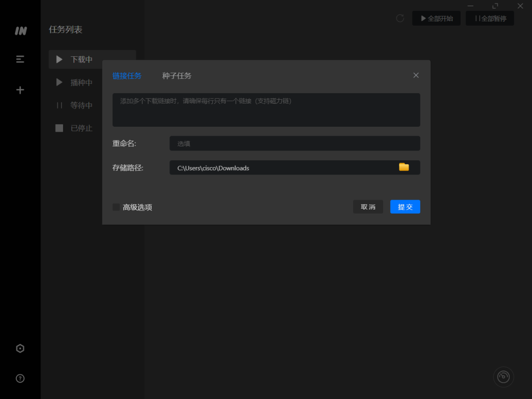This screenshot has height=399, width=532.
Task: Click inside the download link text area
Action: coord(266,109)
